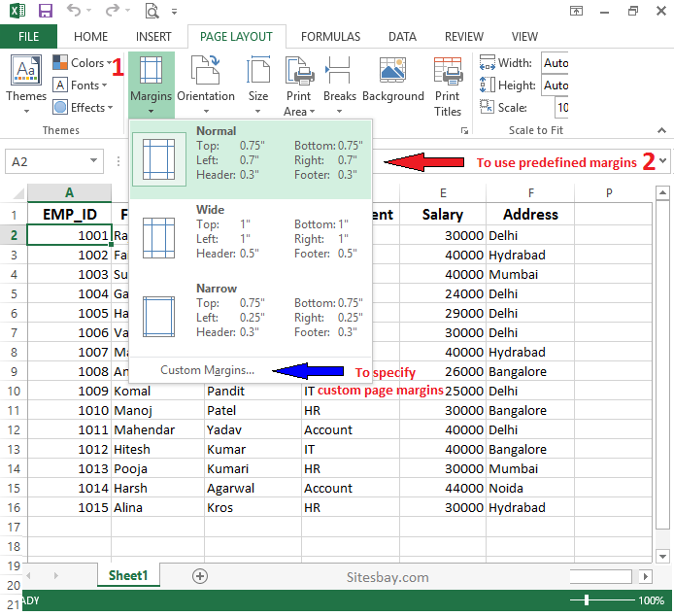This screenshot has height=616, width=674.
Task: Click the Noida address cell
Action: pyautogui.click(x=530, y=489)
